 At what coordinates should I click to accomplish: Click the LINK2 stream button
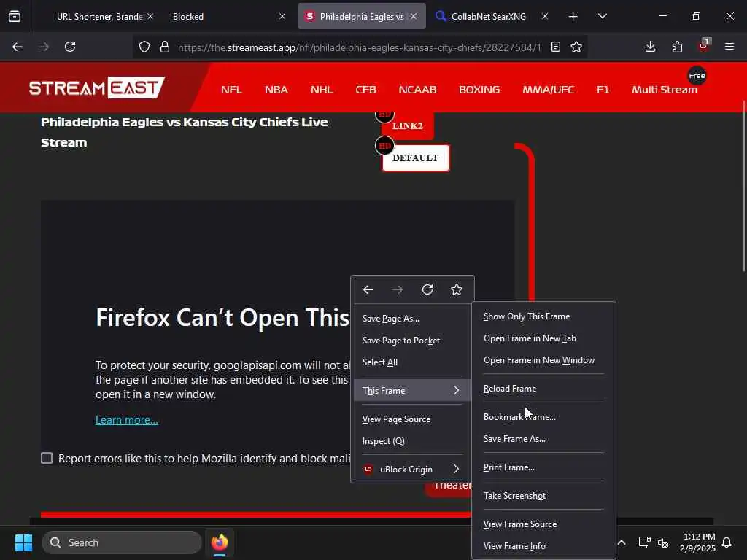click(x=407, y=125)
